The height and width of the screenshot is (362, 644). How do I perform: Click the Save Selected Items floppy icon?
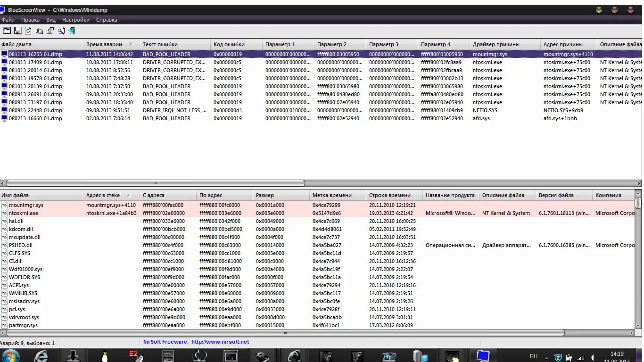coord(18,31)
